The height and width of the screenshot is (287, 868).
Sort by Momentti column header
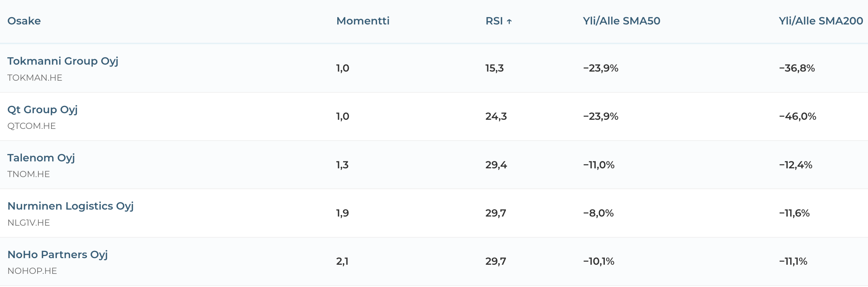(x=363, y=21)
